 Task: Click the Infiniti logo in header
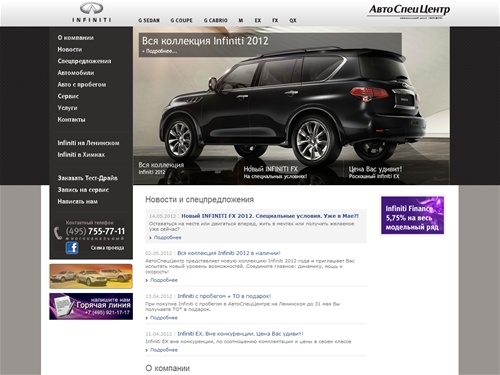92,12
